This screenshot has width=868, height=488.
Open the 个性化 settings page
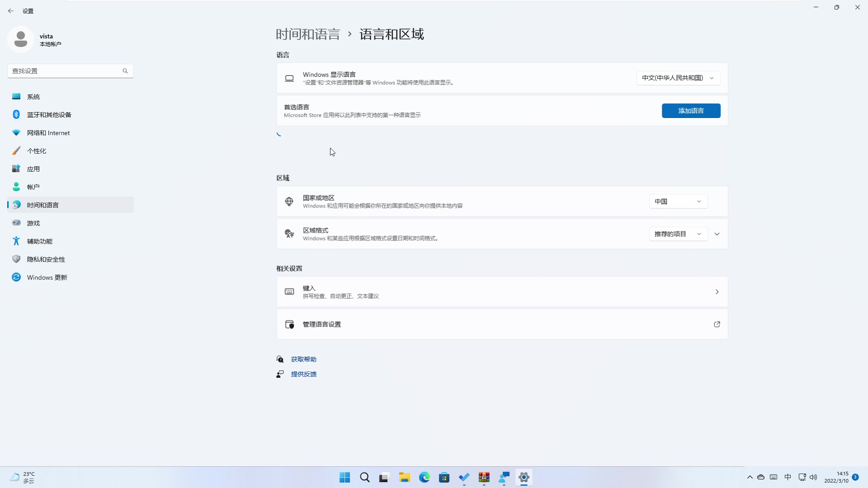(71, 151)
